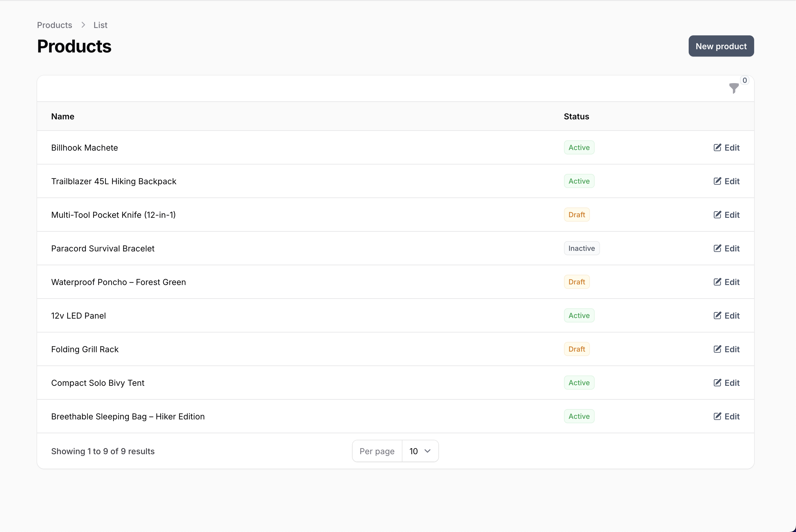Viewport: 796px width, 532px height.
Task: Open the table filters funnel icon
Action: 733,88
